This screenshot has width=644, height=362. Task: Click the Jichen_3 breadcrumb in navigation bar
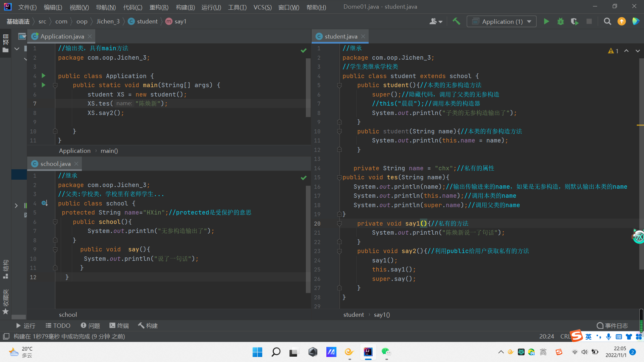coord(108,21)
